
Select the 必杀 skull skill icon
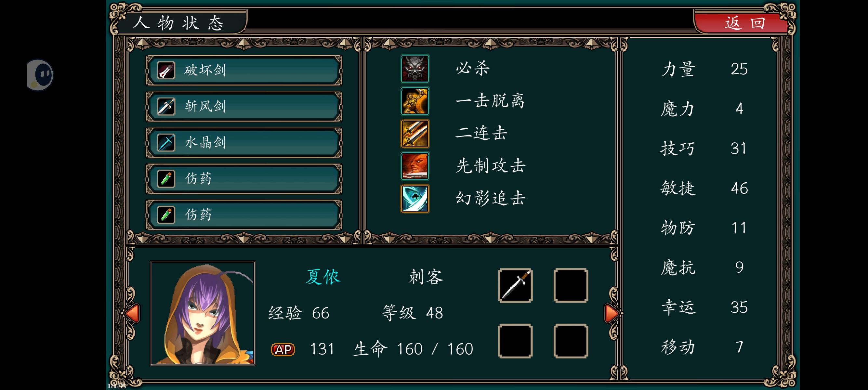click(x=414, y=68)
